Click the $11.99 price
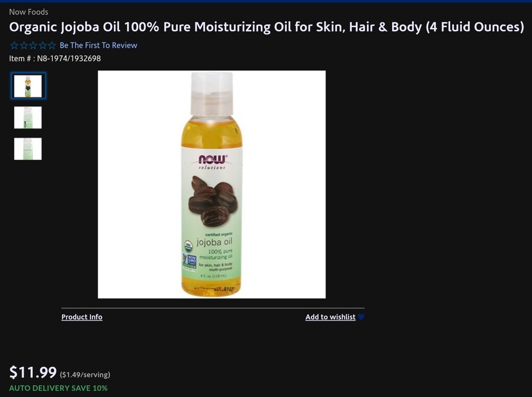The image size is (532, 397). click(33, 372)
